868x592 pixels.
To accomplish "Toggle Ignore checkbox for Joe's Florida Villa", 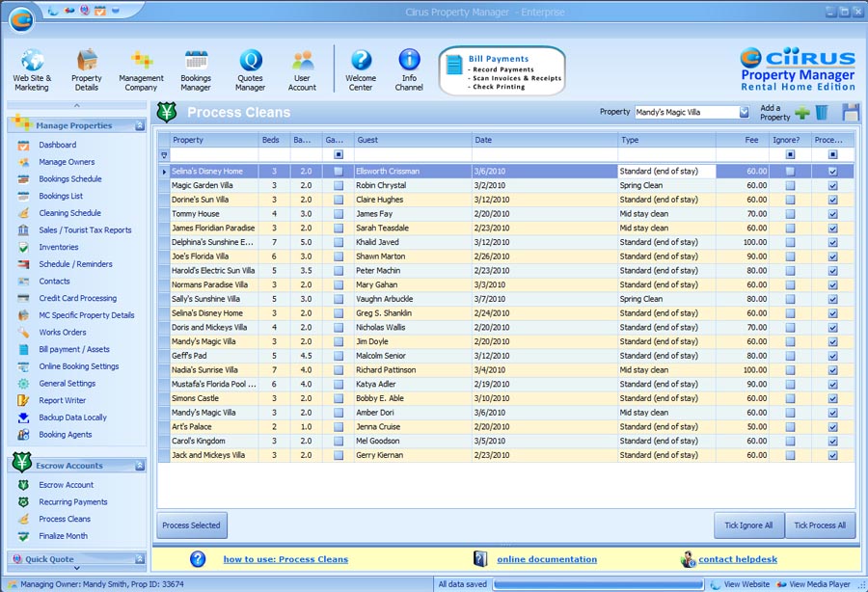I will (790, 256).
